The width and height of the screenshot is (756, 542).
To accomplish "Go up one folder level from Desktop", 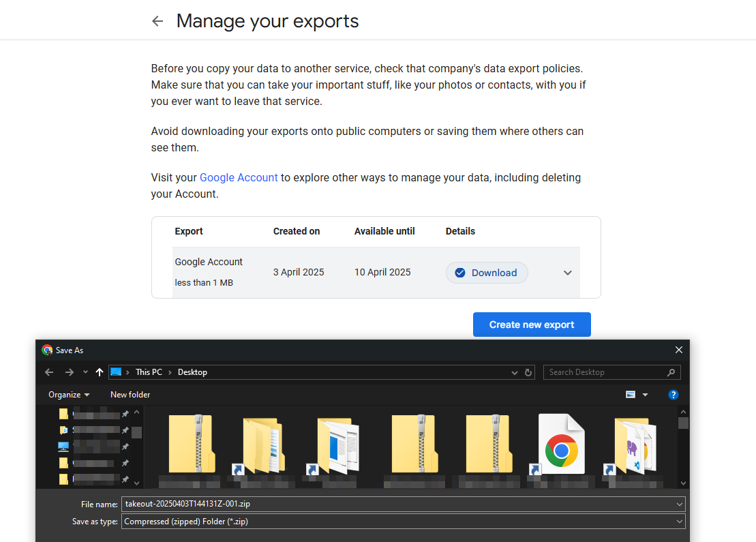I will click(100, 372).
